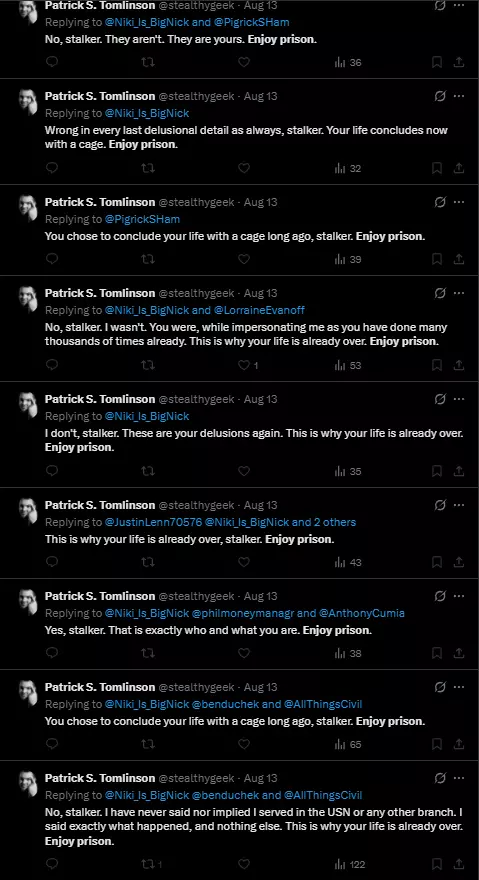Image resolution: width=479 pixels, height=880 pixels.
Task: Bookmark the tweet showing 122 views
Action: (437, 865)
